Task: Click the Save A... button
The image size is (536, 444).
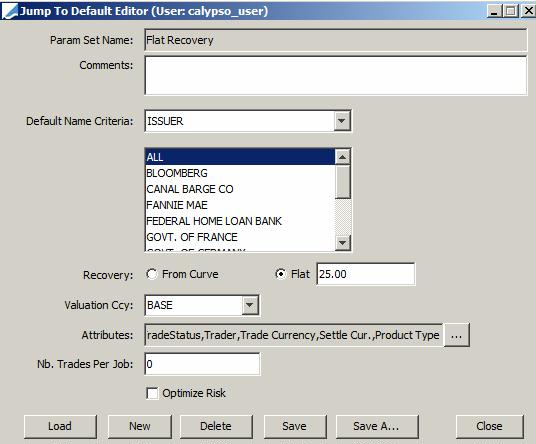Action: point(377,426)
